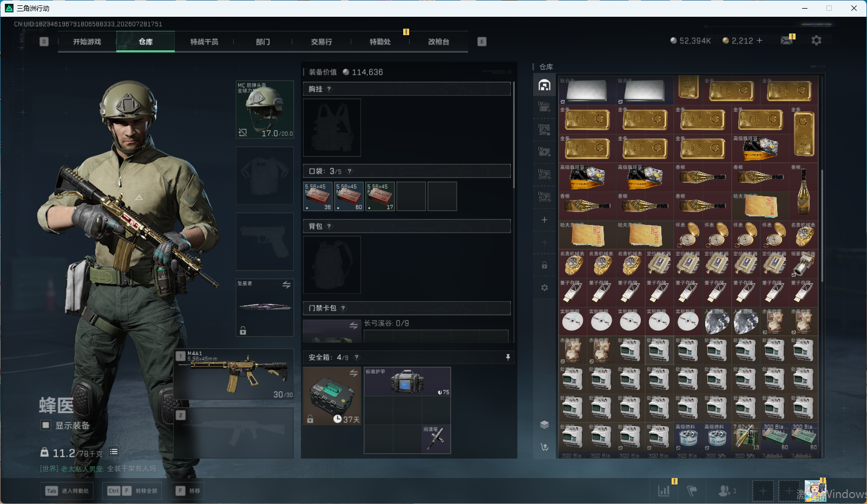Screen dimensions: 867x504
Task: Open settings via the gear icon
Action: [x=816, y=41]
